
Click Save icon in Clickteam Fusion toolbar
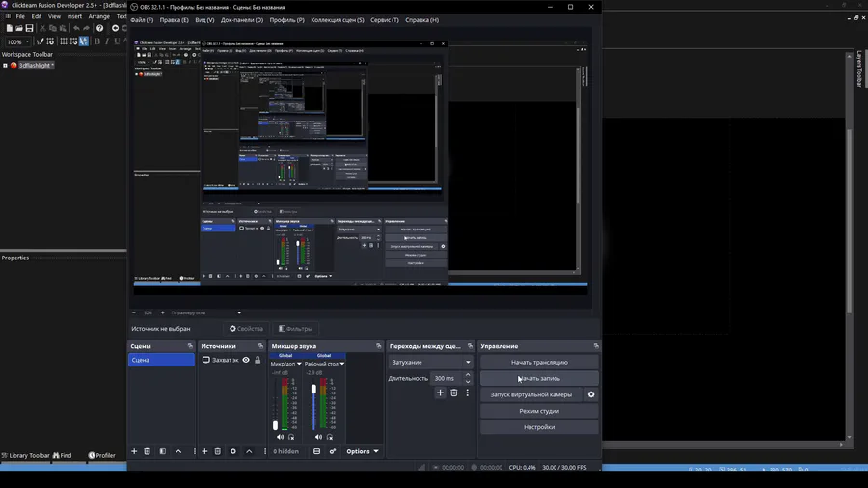pos(29,28)
